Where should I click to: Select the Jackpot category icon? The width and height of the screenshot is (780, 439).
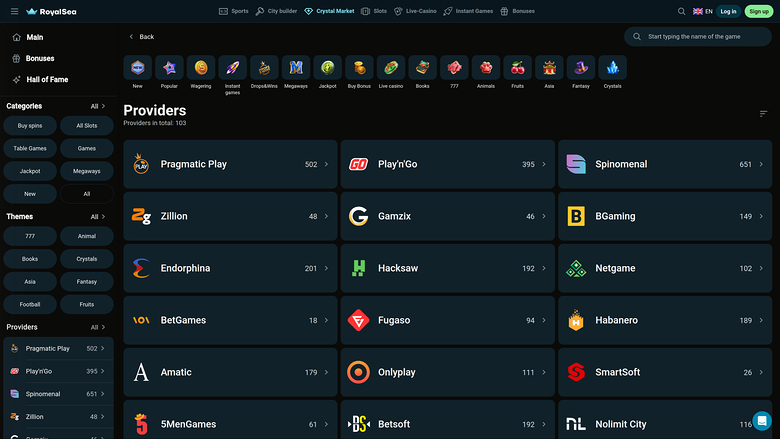(x=328, y=68)
